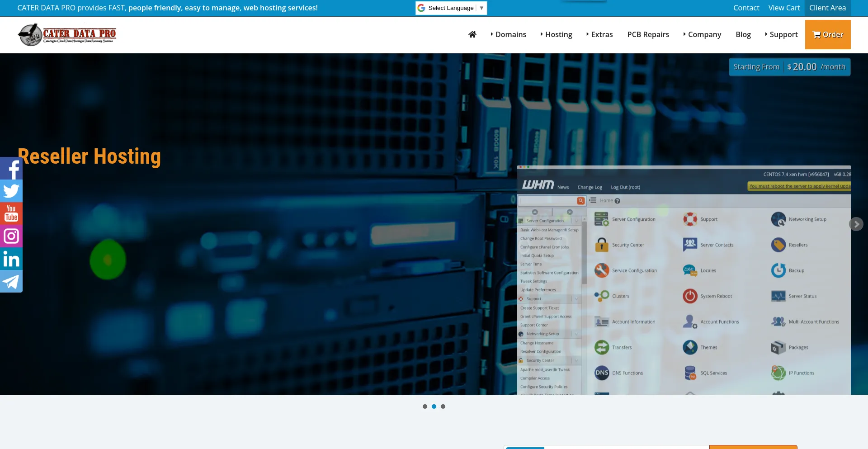Expand the Extras menu

tap(599, 34)
